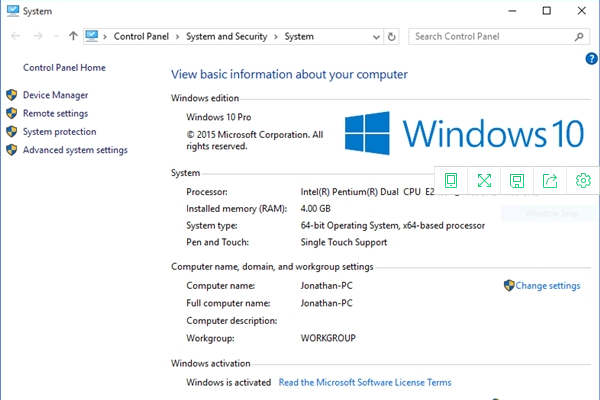Click the Windows 10 logo
600x400 pixels.
coord(464,133)
